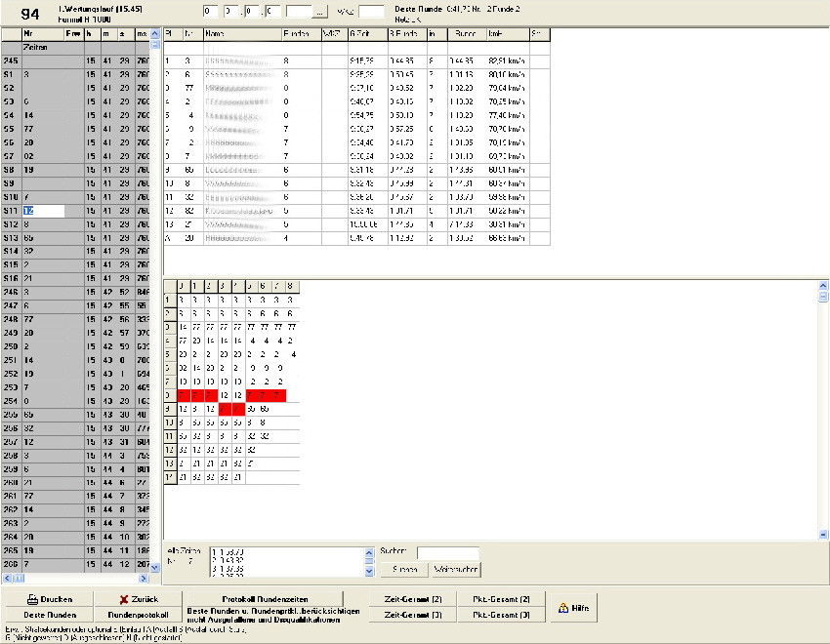The image size is (830, 644).
Task: Click the km/h column header
Action: pos(507,34)
